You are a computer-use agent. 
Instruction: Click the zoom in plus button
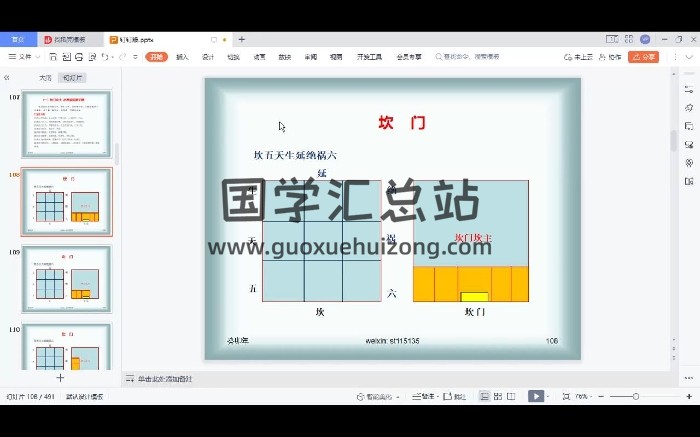689,396
